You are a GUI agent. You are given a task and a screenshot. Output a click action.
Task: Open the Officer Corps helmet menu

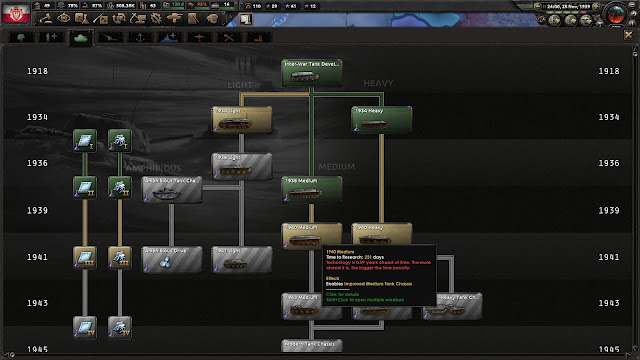click(x=212, y=18)
